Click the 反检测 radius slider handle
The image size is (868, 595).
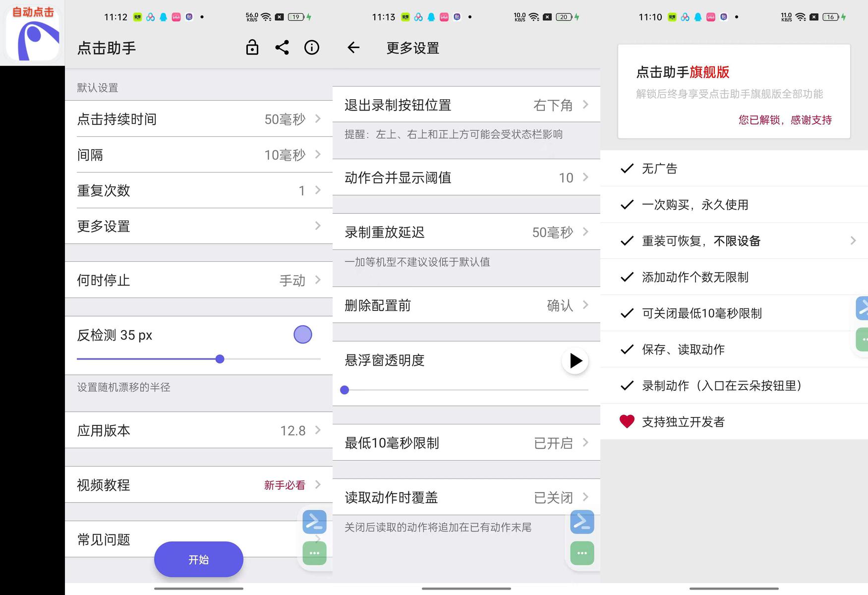tap(220, 359)
